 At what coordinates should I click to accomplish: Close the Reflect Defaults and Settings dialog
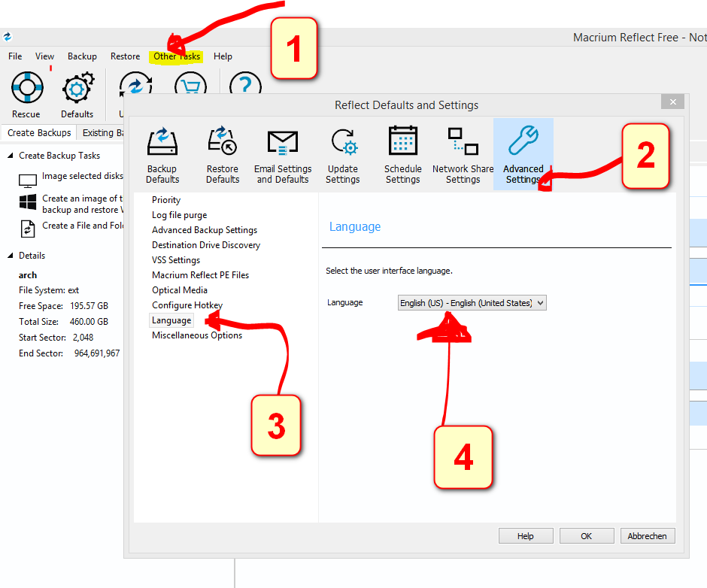coord(672,102)
